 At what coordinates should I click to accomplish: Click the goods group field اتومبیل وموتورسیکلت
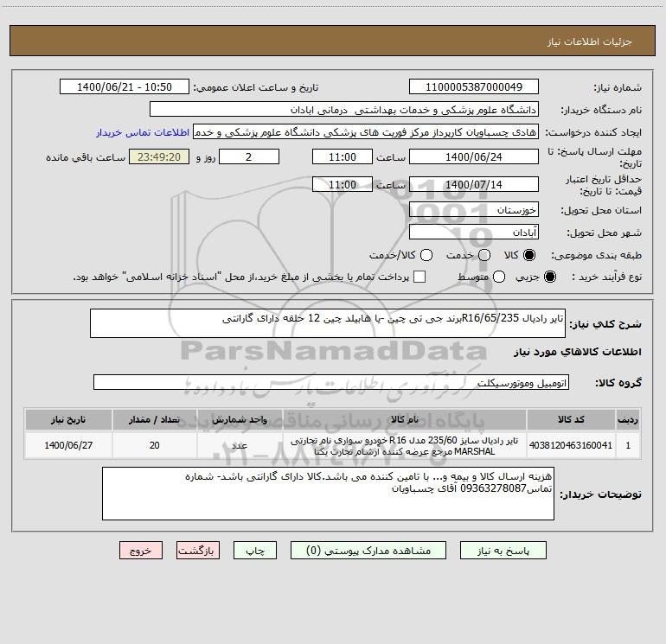(331, 382)
